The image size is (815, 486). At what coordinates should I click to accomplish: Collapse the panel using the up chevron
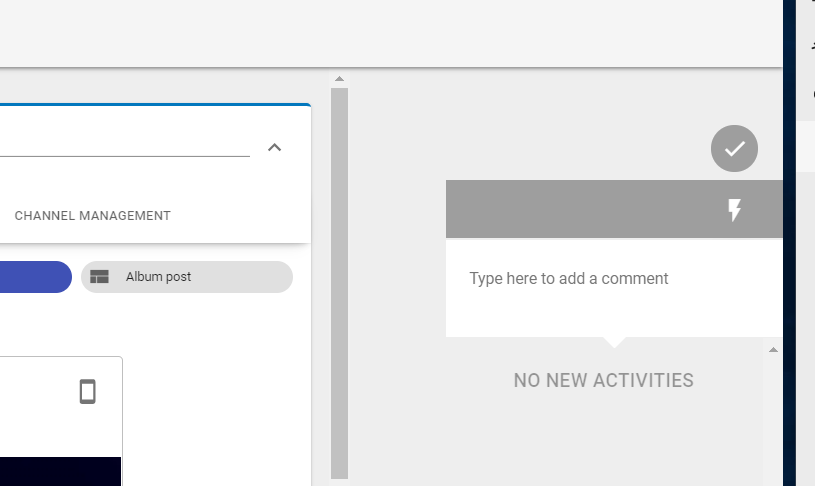coord(274,148)
